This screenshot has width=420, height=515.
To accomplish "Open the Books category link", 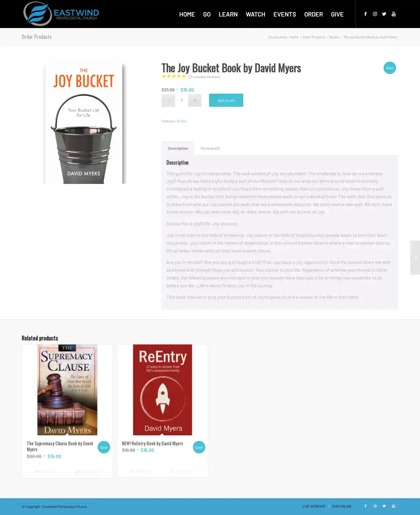I will (x=182, y=121).
